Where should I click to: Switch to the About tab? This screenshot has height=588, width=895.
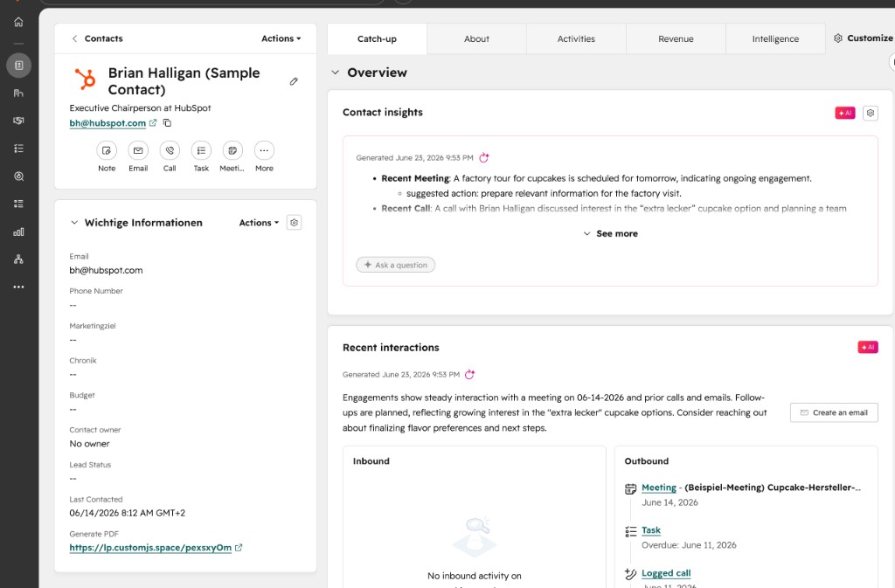pos(476,38)
